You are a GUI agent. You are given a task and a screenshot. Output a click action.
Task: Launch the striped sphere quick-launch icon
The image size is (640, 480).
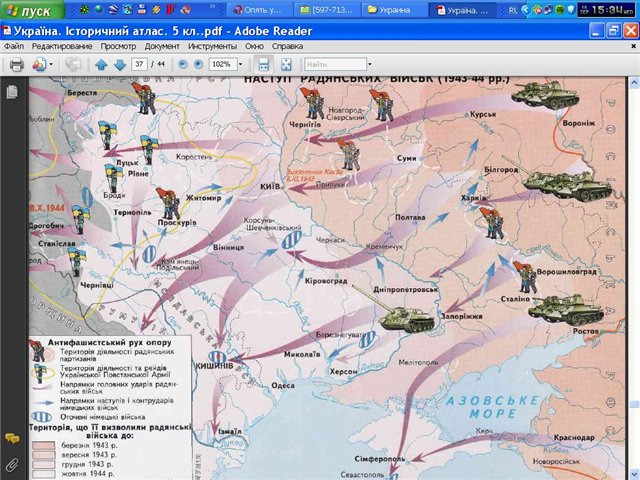click(x=113, y=9)
